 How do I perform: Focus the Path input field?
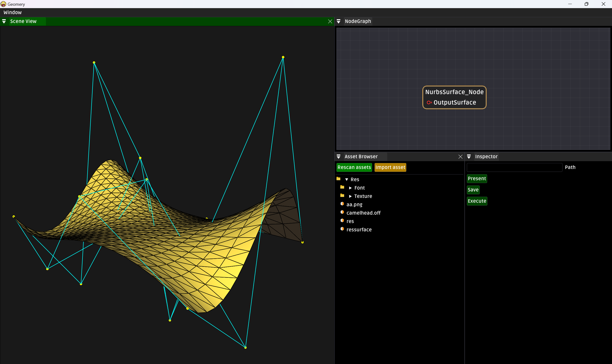[514, 167]
